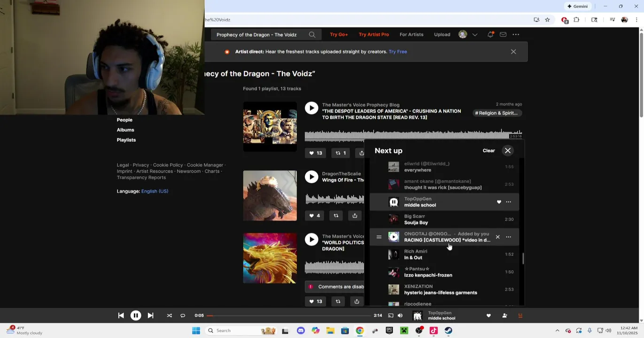The width and height of the screenshot is (644, 338).
Task: Share the Wings Of Fire track
Action: click(x=355, y=216)
